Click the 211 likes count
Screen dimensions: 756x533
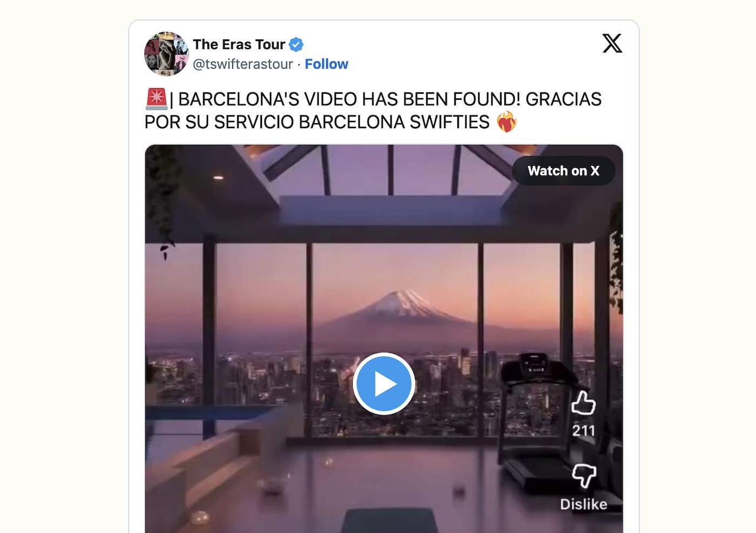point(583,430)
